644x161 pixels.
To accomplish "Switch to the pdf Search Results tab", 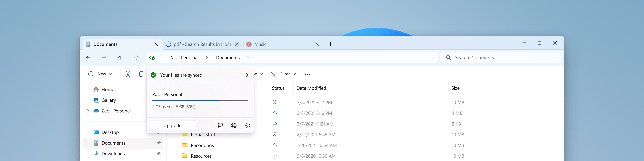I will pos(202,44).
